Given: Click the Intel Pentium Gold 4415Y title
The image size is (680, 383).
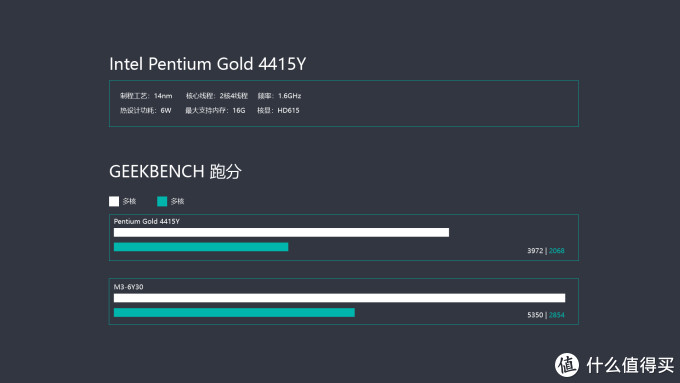Looking at the screenshot, I should point(207,64).
